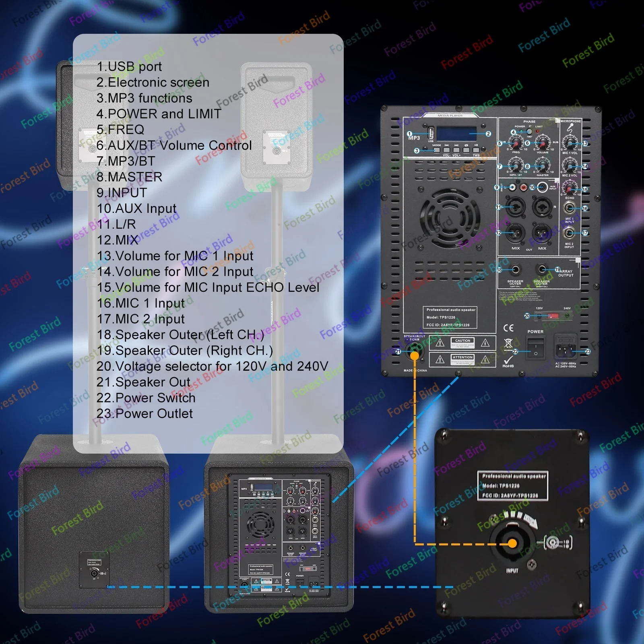Click the MIC 1 INPUT jack
644x644 pixels.
tap(569, 208)
